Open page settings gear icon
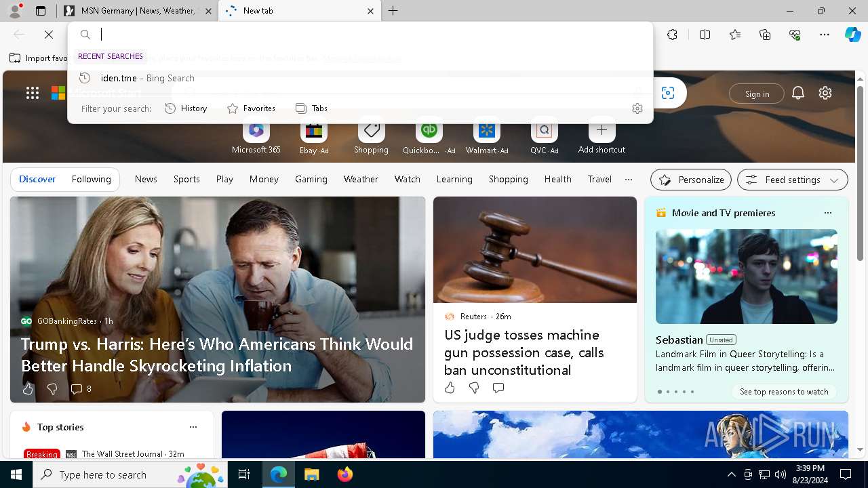The height and width of the screenshot is (488, 868). (x=825, y=94)
